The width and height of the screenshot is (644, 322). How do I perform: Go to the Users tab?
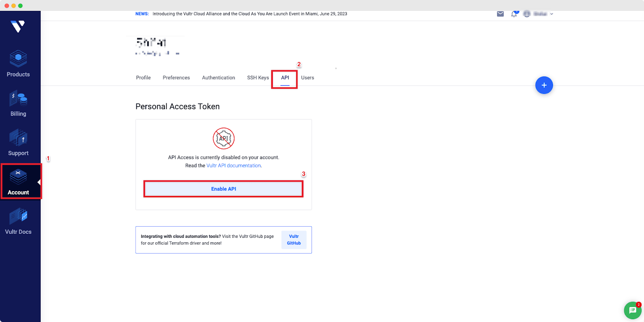point(308,78)
